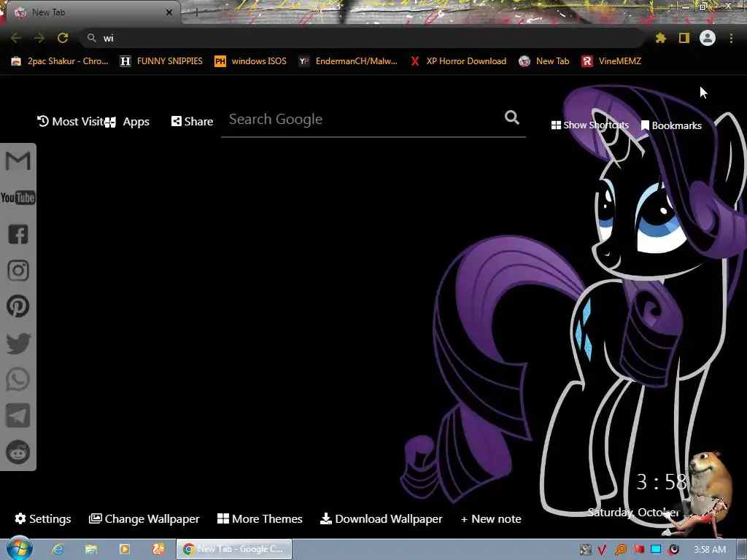The image size is (747, 560).
Task: Open the Facebook sidebar shortcut
Action: click(x=18, y=234)
